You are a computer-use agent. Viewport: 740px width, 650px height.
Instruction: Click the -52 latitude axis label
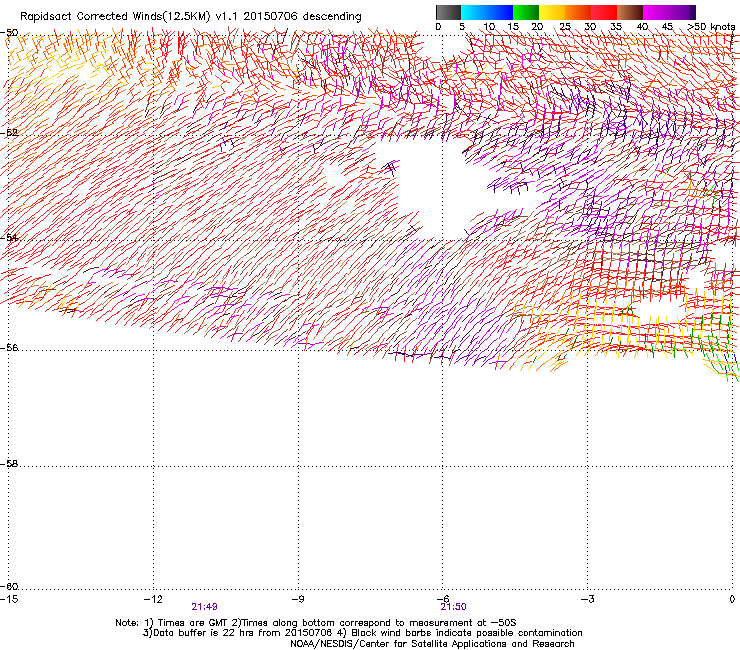(9, 133)
